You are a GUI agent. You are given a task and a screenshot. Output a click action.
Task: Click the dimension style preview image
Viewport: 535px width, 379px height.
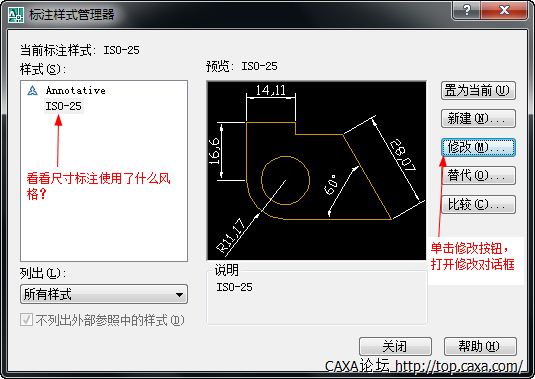(x=316, y=171)
